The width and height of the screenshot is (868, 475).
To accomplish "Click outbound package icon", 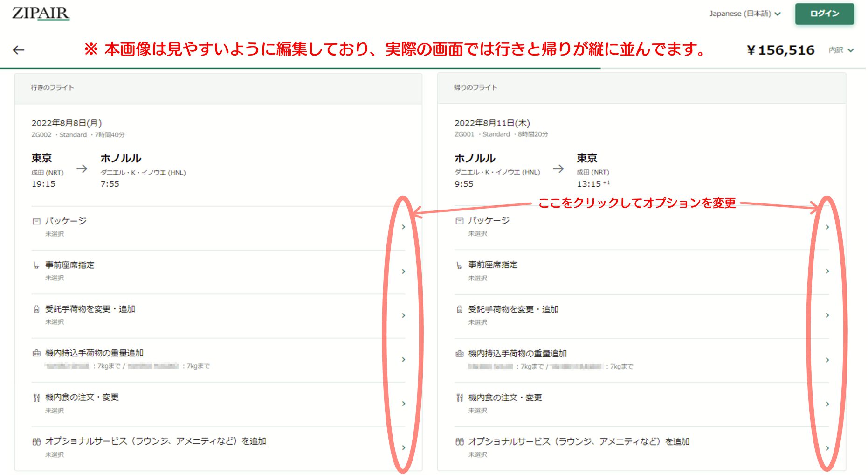I will (x=36, y=221).
